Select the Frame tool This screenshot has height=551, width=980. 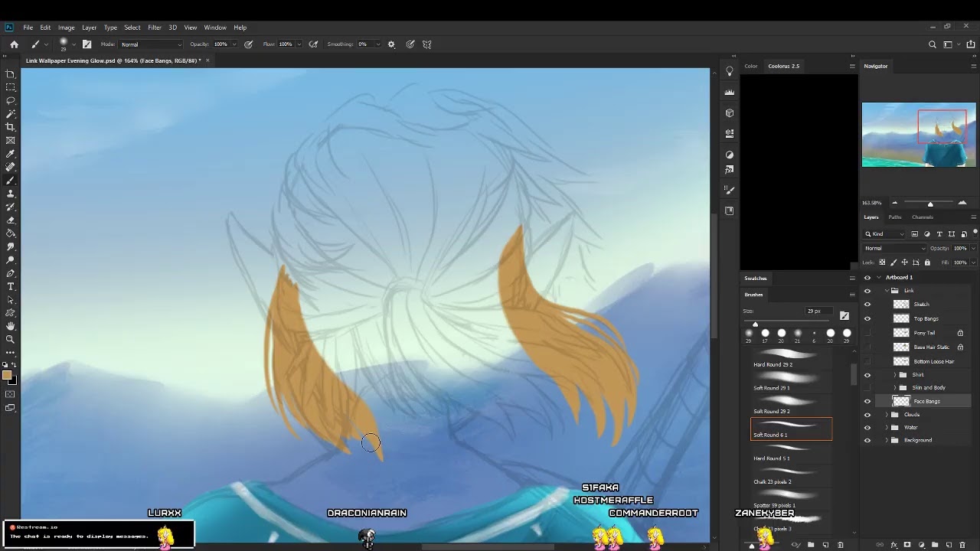[x=11, y=140]
